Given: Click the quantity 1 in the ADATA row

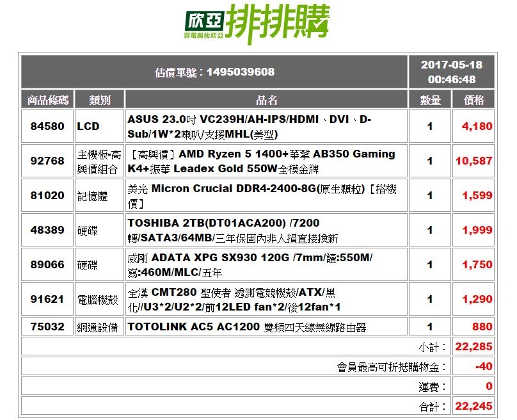Looking at the screenshot, I should [x=429, y=264].
